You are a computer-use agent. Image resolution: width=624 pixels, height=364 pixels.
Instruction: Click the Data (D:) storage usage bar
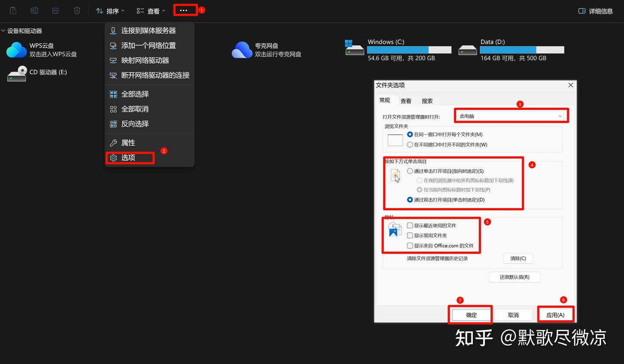522,50
